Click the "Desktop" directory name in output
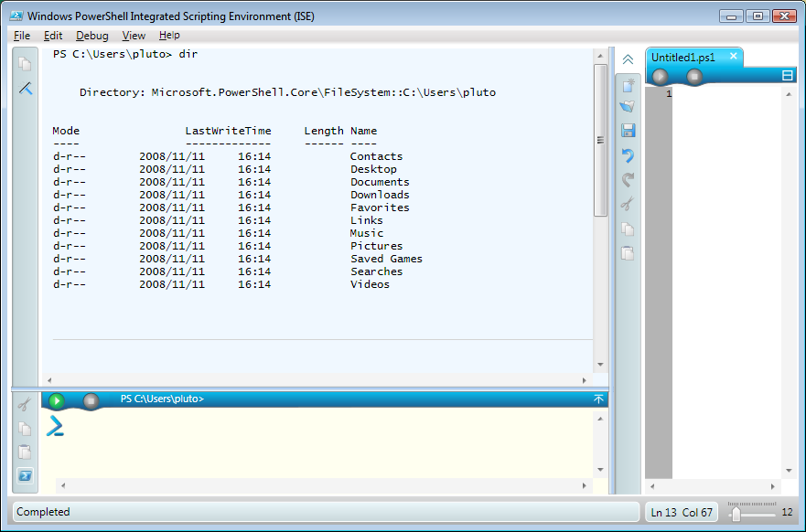Viewport: 806px width, 532px height. click(x=373, y=169)
